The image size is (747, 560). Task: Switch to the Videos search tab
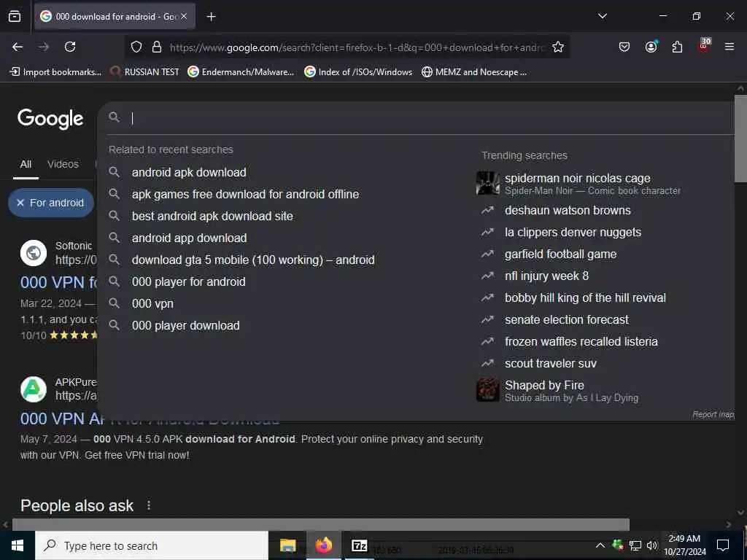tap(63, 164)
